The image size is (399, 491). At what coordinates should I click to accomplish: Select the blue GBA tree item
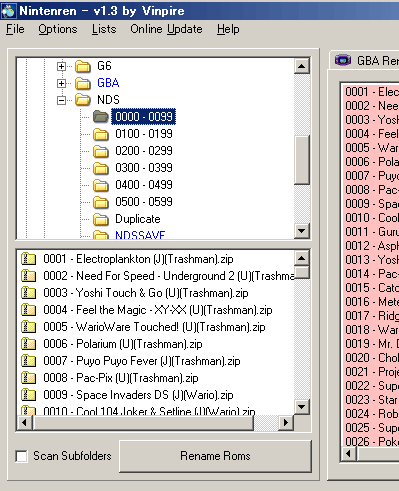108,83
